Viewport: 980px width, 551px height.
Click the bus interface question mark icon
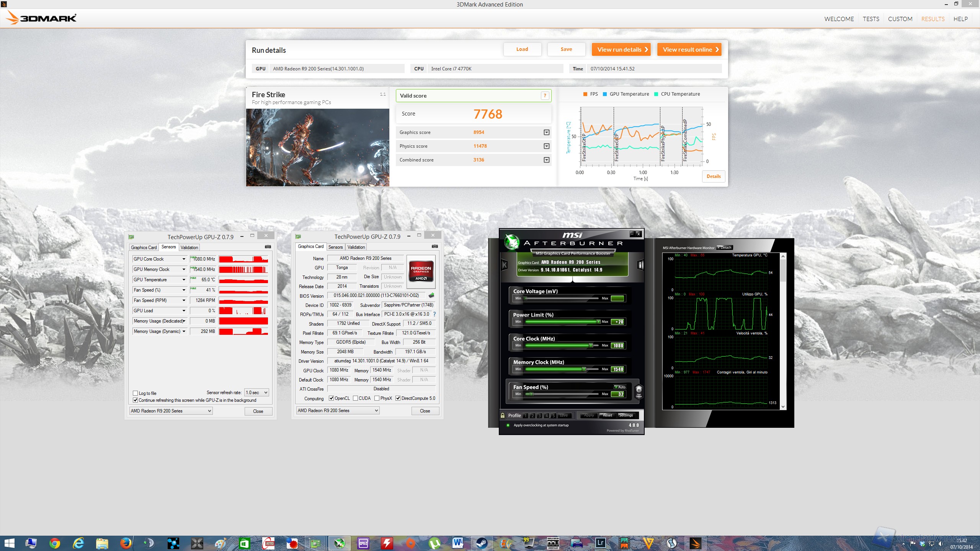[x=434, y=314]
